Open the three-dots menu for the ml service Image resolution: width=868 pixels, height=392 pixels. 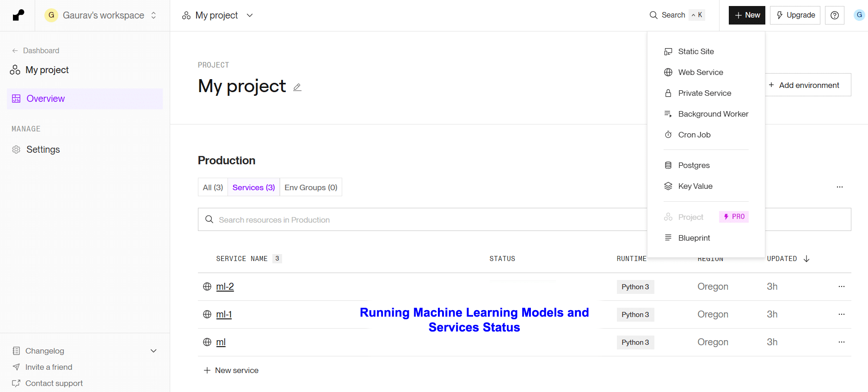[x=841, y=342]
